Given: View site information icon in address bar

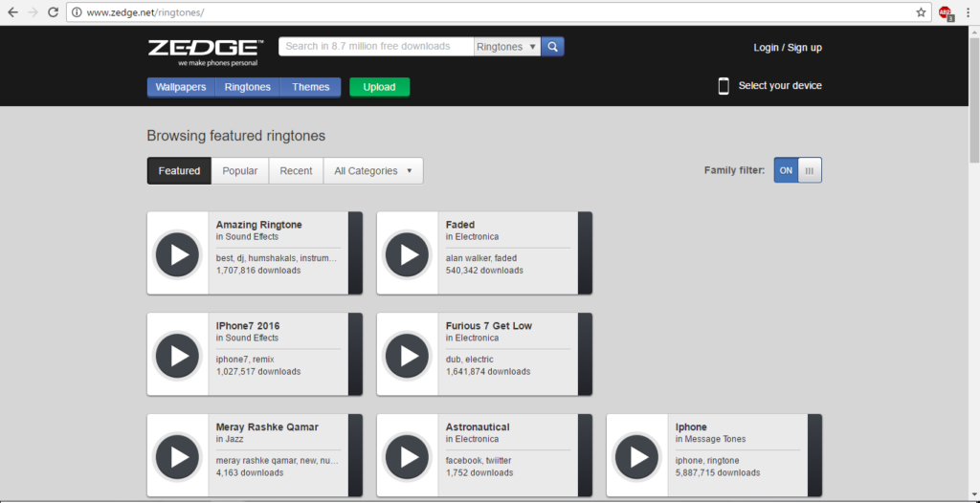Looking at the screenshot, I should coord(77,12).
